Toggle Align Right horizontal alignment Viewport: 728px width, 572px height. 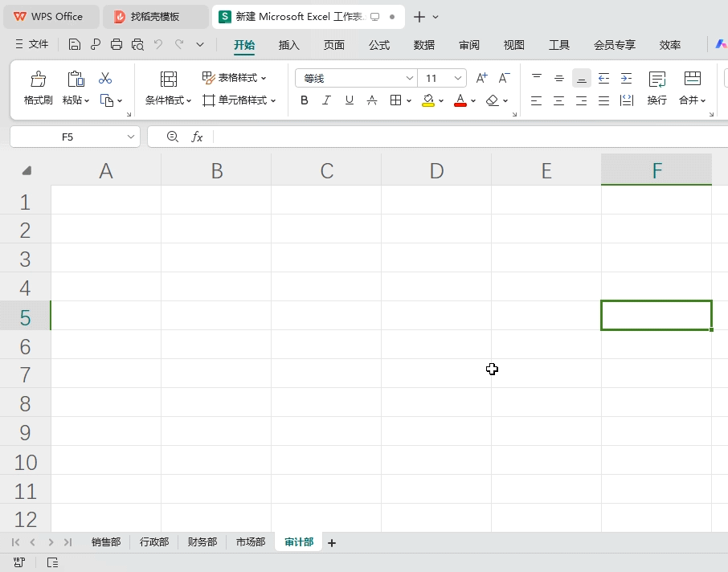click(581, 100)
